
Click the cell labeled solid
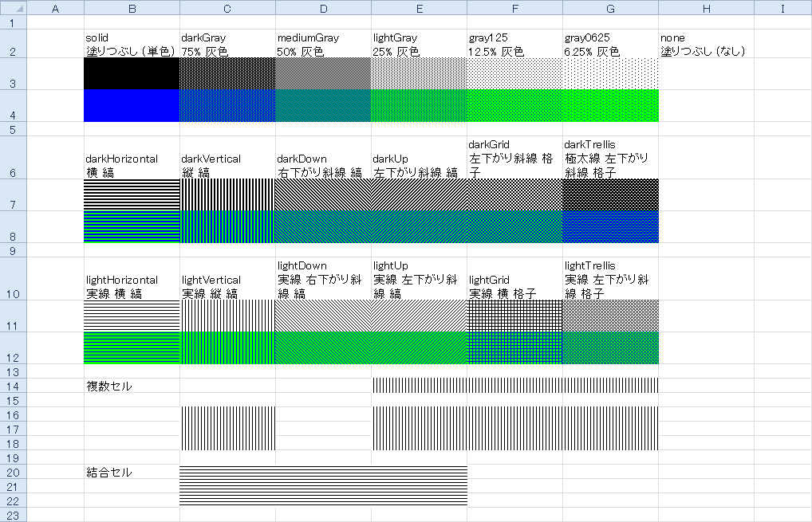[132, 45]
